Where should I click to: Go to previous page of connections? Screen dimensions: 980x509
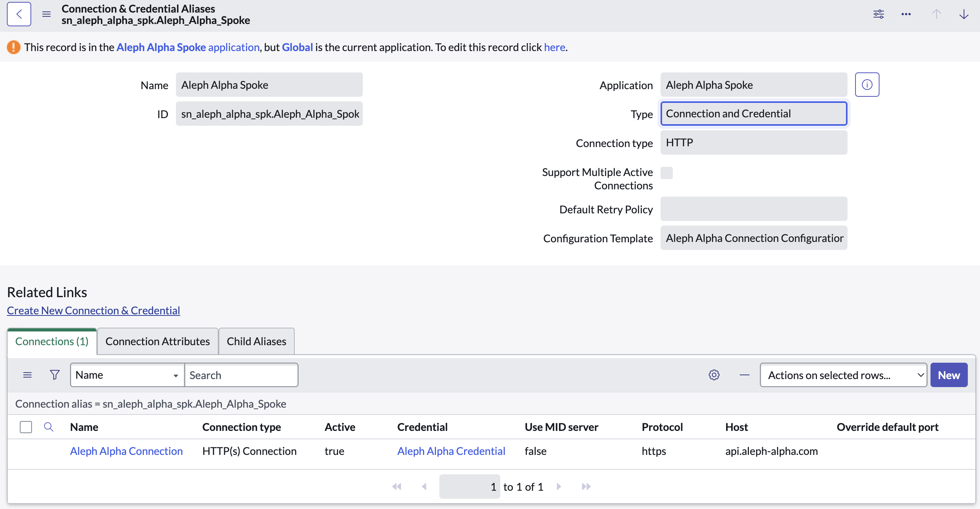tap(424, 487)
